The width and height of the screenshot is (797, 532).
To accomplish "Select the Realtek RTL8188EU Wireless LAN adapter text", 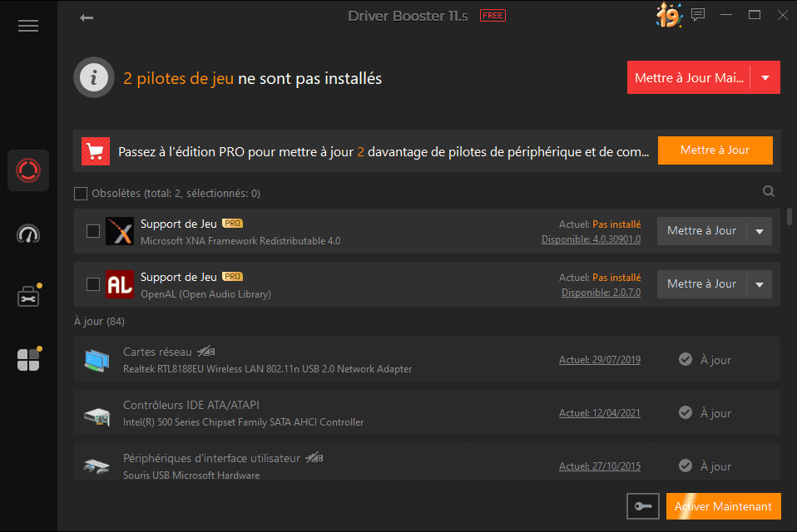I will (267, 369).
